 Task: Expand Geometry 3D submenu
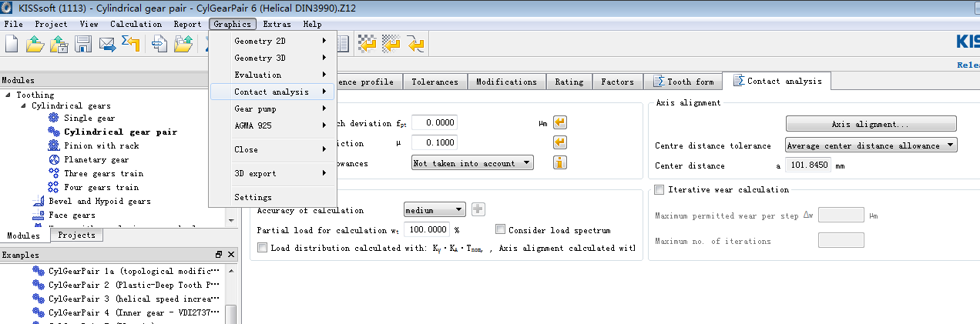273,58
